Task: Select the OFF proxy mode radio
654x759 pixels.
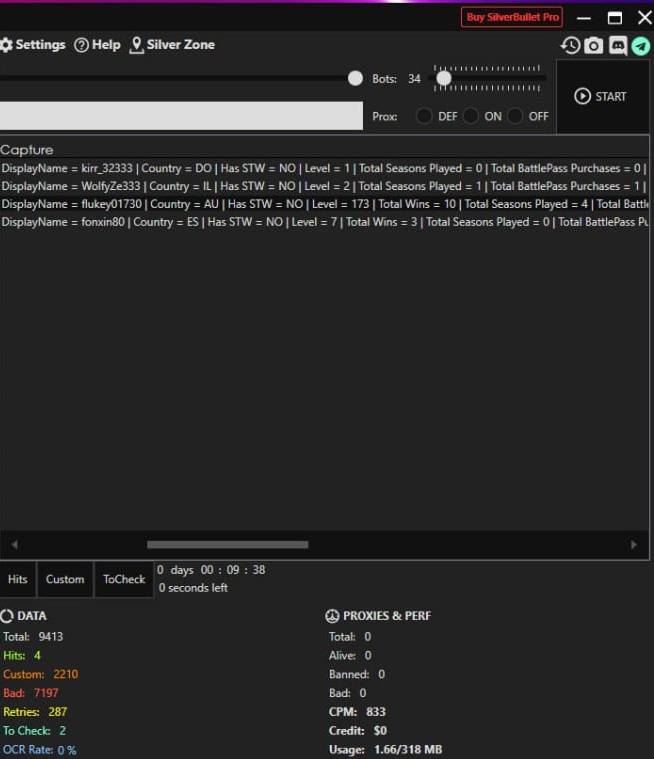Action: point(515,116)
